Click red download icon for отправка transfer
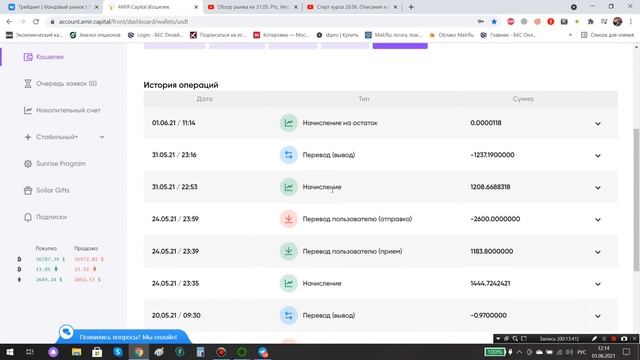This screenshot has width=640, height=360. (x=289, y=219)
